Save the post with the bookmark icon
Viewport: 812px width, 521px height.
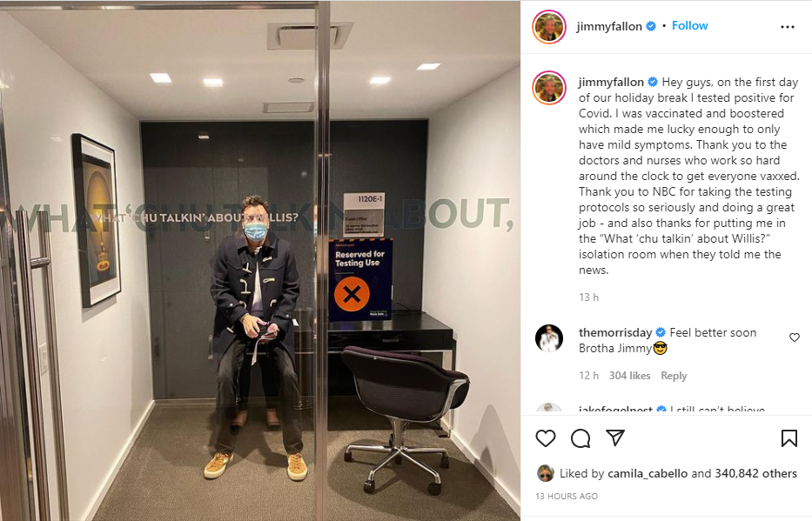[x=789, y=438]
